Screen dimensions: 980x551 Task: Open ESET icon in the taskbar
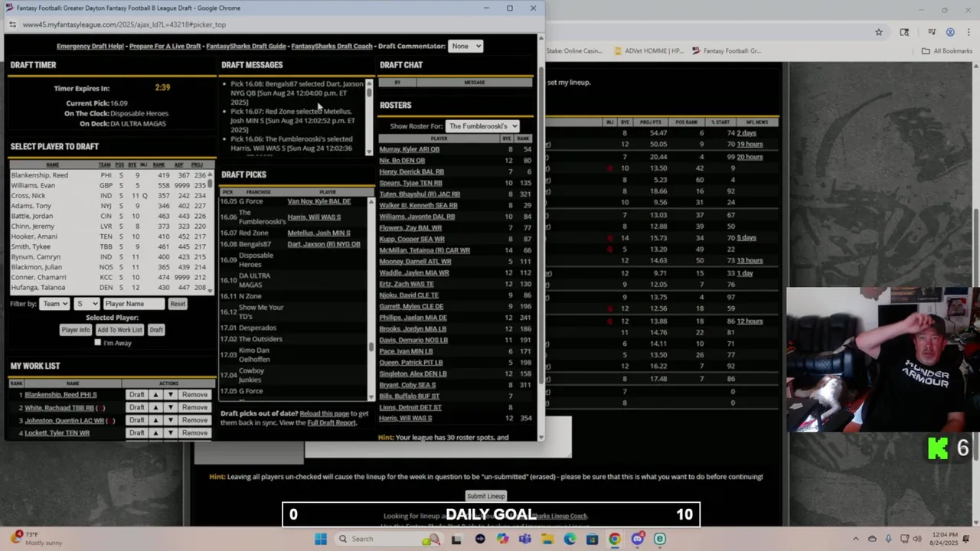point(659,539)
